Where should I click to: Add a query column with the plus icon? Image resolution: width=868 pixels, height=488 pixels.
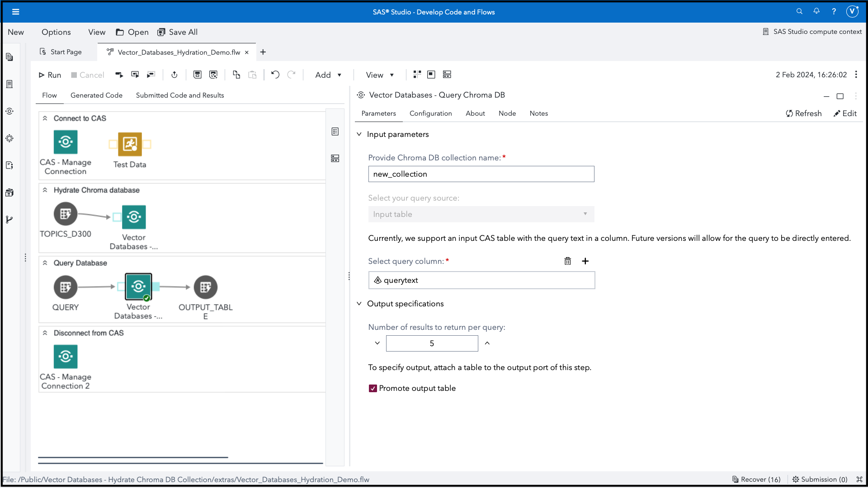click(585, 261)
